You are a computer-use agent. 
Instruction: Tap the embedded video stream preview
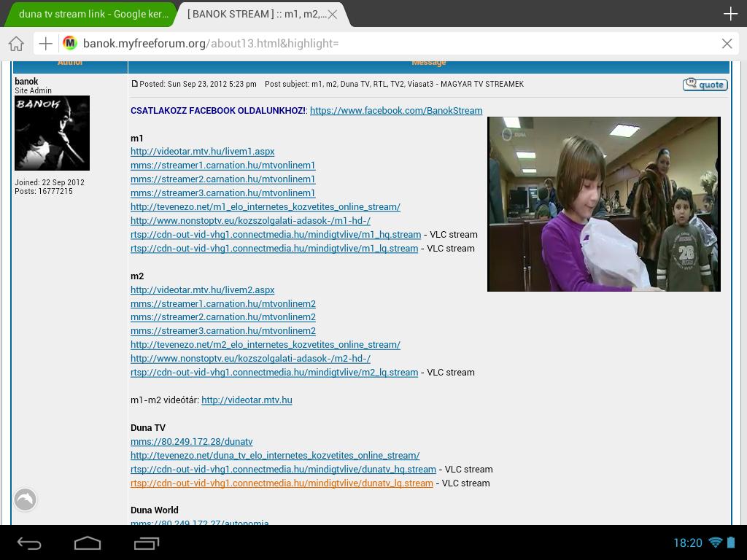tap(603, 204)
